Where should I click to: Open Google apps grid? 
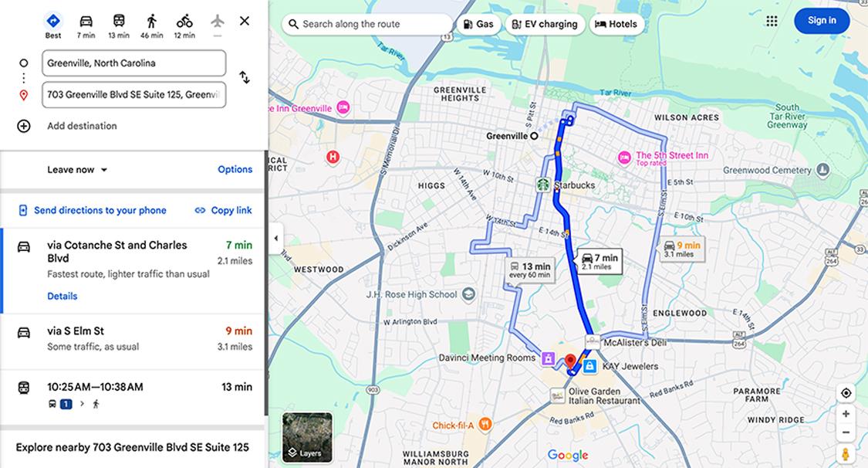772,21
